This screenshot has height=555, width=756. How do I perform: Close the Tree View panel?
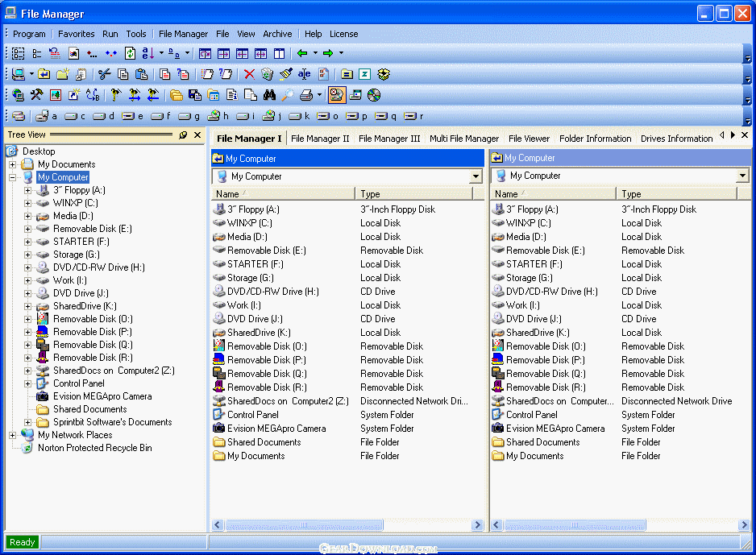[197, 135]
